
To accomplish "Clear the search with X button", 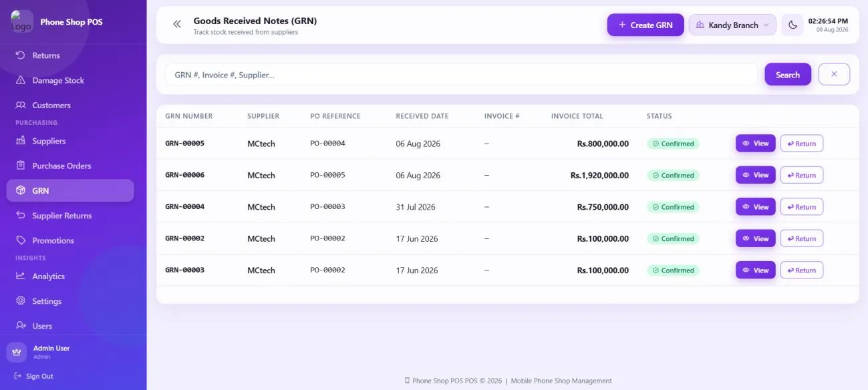I will tap(834, 74).
